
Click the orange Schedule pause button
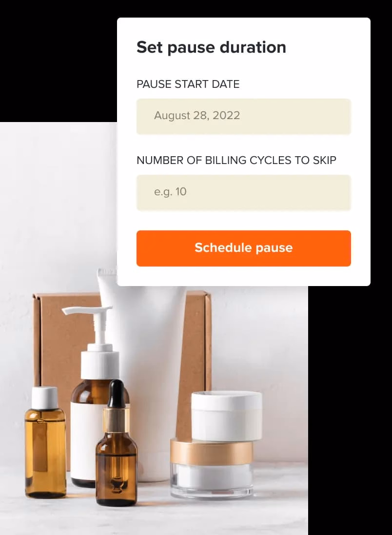point(243,248)
